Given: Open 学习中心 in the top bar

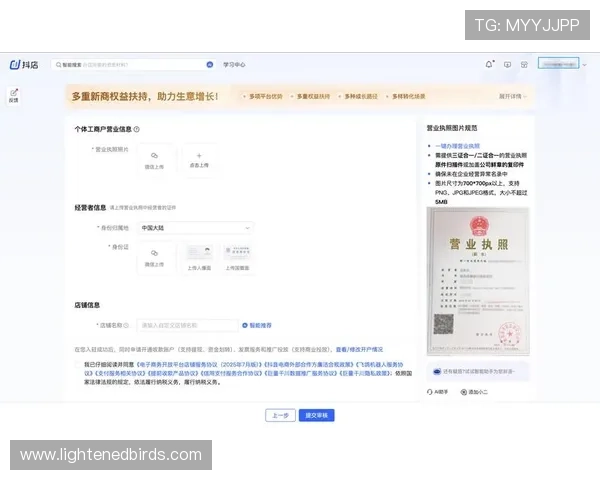Looking at the screenshot, I should pos(234,65).
